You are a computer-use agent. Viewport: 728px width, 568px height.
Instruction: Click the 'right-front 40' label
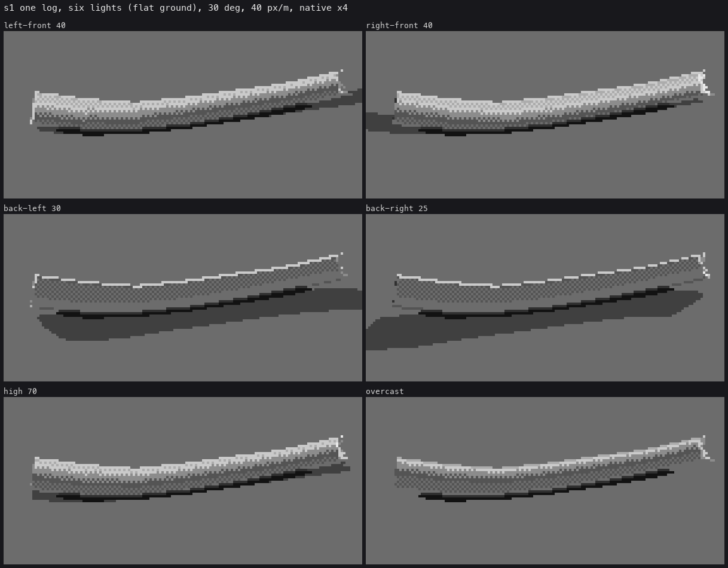click(399, 25)
